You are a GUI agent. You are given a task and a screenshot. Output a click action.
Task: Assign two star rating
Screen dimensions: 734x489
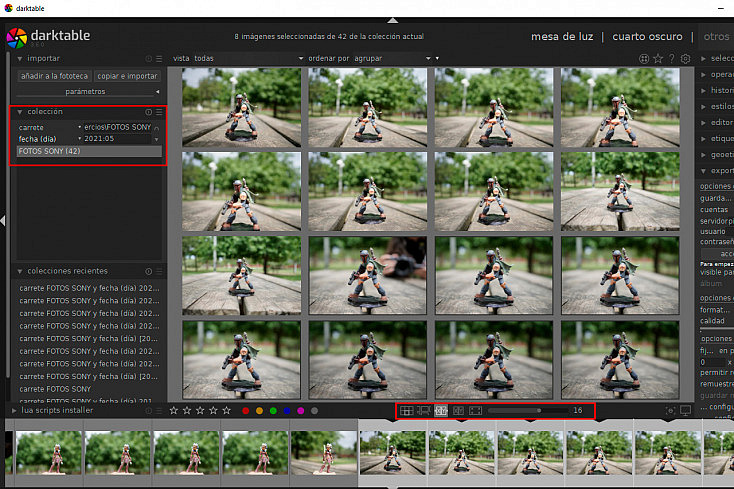coord(187,410)
